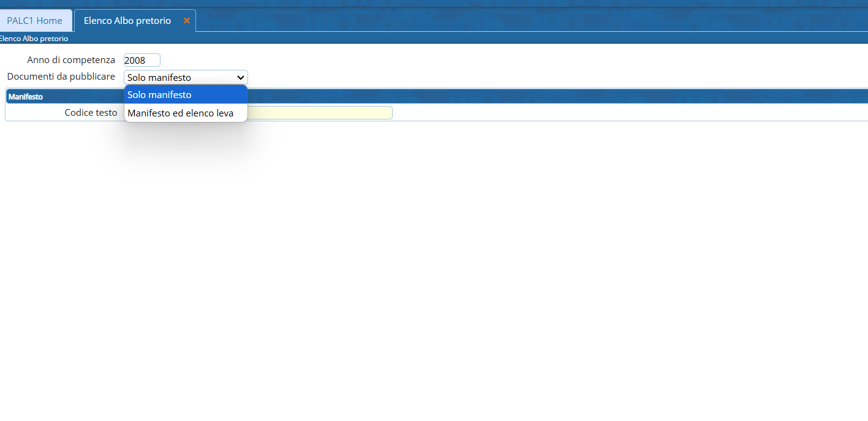Close the Elenco Albo pretorio tab
Viewport: 868px width, 421px height.
187,21
